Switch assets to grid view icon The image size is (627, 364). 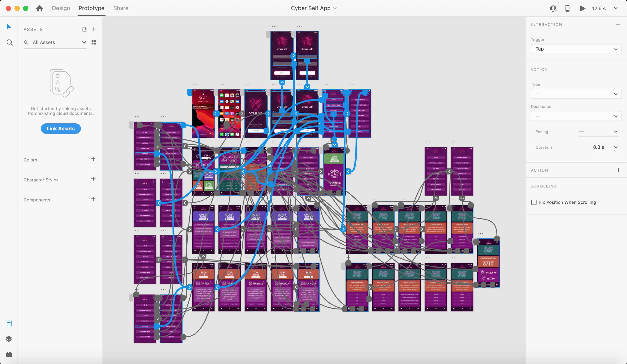pos(94,43)
